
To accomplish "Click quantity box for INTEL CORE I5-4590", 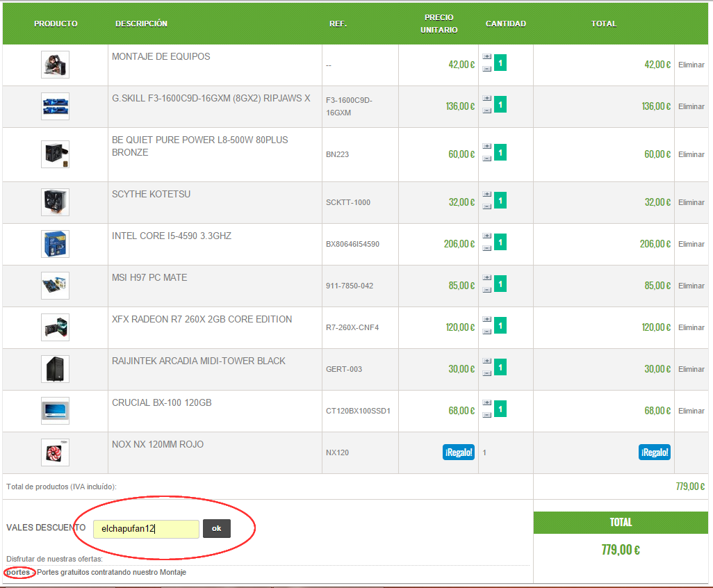I will pyautogui.click(x=500, y=242).
